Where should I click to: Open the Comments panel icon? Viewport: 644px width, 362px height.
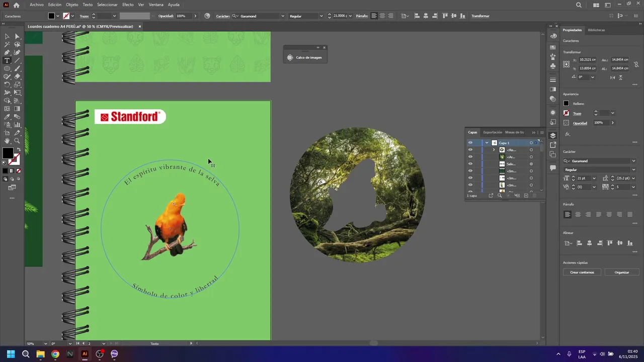click(553, 168)
